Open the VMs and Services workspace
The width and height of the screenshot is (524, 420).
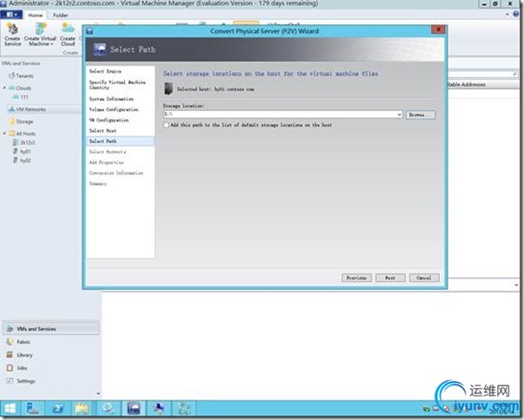click(51, 329)
